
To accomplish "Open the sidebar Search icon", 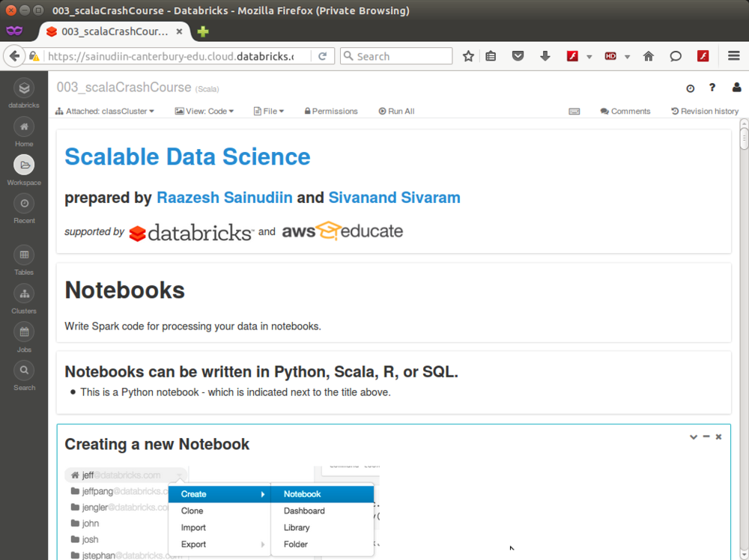I will [x=24, y=371].
